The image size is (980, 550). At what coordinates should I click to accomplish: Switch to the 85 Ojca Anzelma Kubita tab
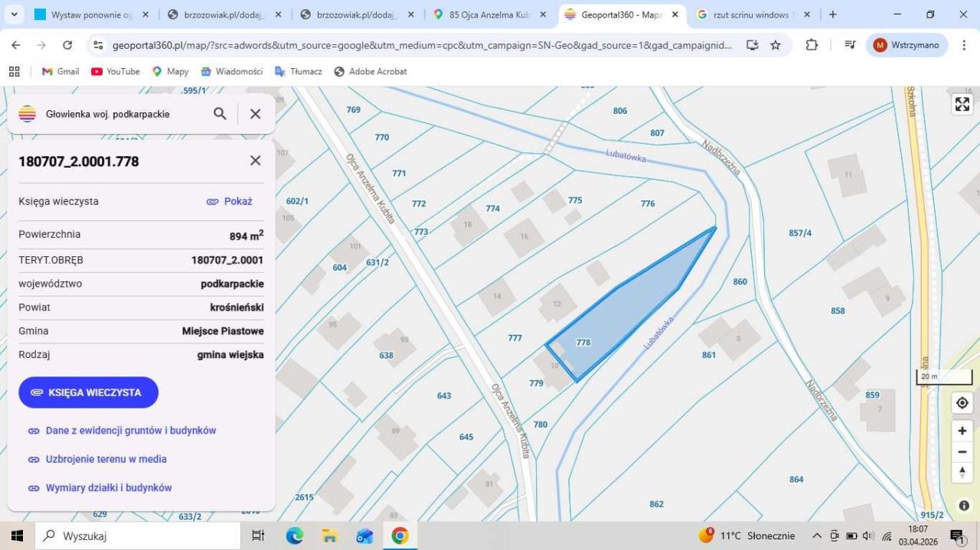pyautogui.click(x=490, y=15)
